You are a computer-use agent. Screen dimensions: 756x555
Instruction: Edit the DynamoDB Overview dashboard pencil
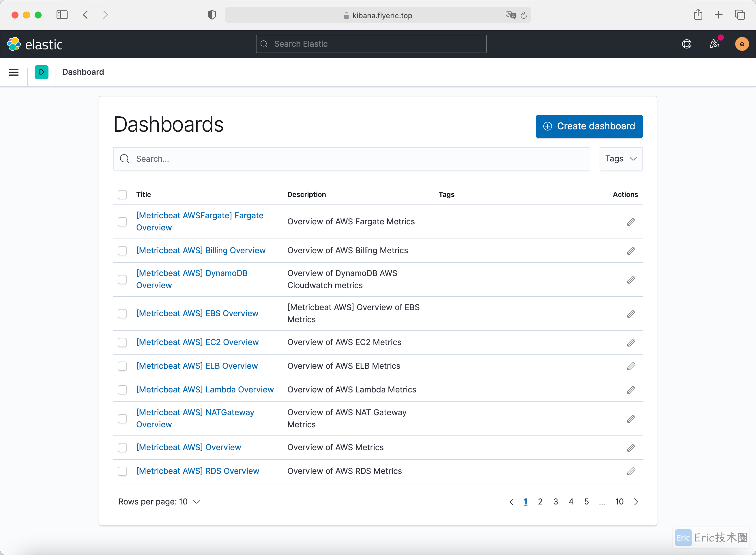(631, 280)
